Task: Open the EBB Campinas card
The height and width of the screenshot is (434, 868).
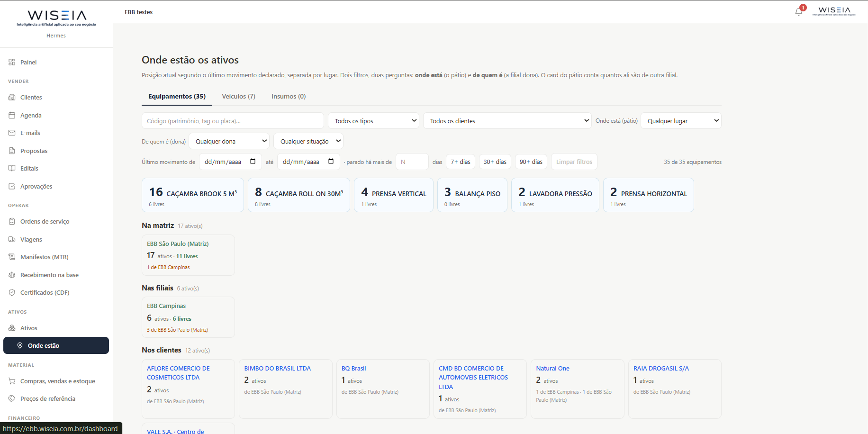Action: coord(188,317)
